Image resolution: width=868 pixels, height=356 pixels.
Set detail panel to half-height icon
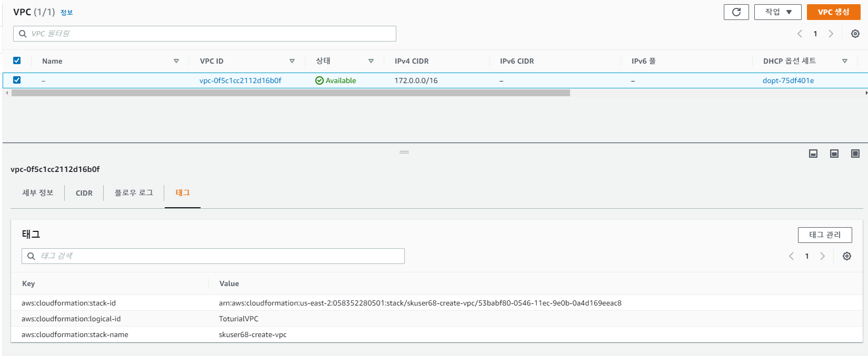834,154
